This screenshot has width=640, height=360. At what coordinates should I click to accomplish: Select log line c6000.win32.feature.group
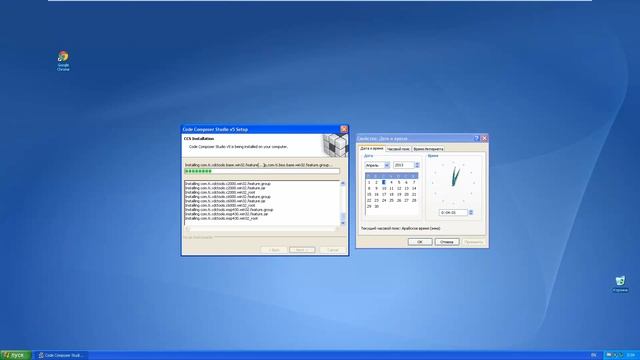[228, 197]
